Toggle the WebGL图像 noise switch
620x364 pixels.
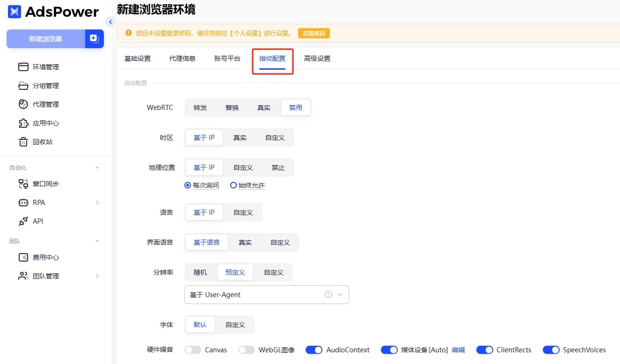click(247, 350)
